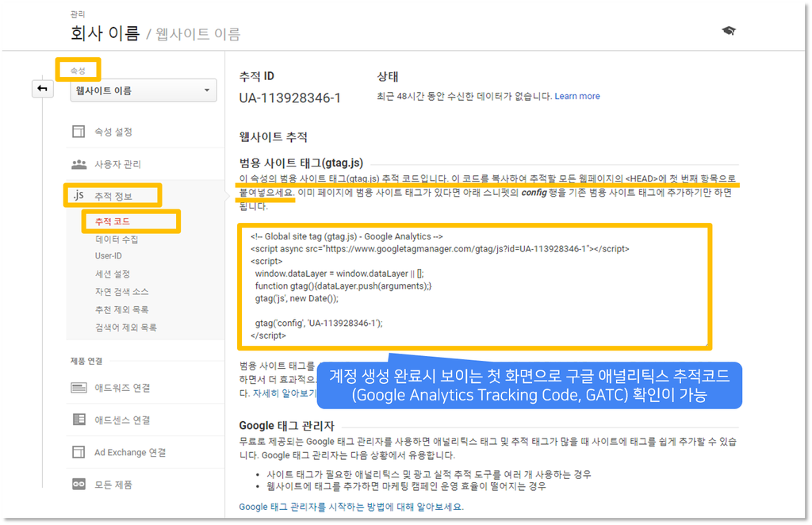Click the graduation cap help icon
The image size is (812, 525).
point(729,31)
